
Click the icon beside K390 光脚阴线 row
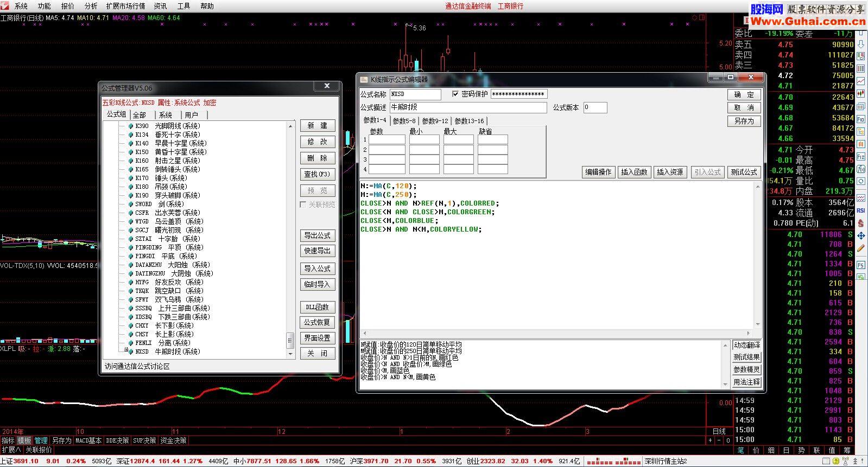pyautogui.click(x=131, y=126)
